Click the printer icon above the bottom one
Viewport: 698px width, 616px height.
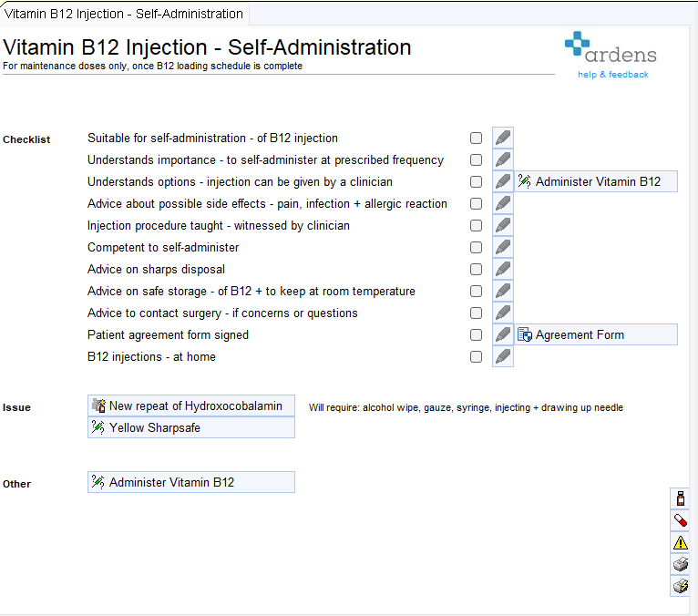click(x=680, y=564)
